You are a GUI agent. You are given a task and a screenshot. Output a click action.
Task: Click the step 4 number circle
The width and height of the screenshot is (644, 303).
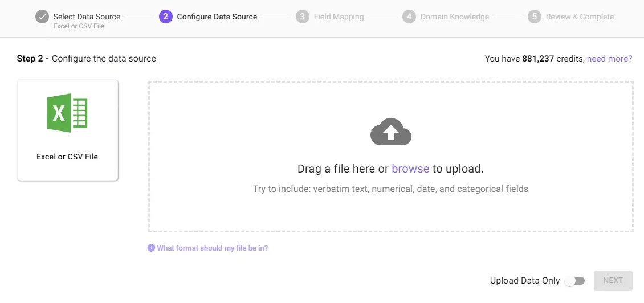[409, 17]
